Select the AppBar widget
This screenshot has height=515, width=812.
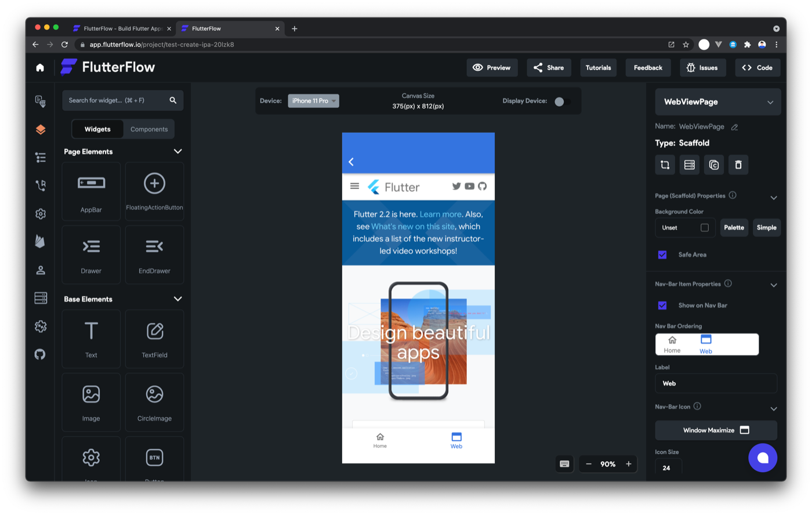click(91, 191)
